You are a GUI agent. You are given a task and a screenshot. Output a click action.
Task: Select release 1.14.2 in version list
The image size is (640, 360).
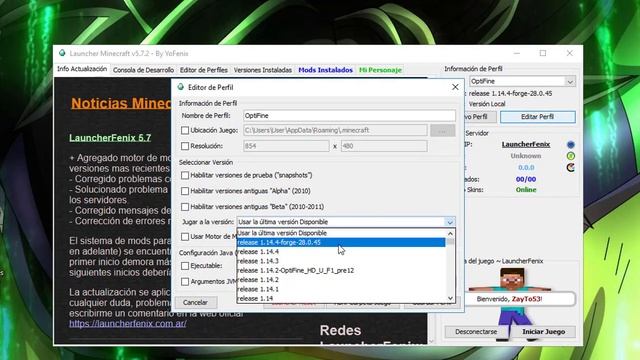(341, 280)
